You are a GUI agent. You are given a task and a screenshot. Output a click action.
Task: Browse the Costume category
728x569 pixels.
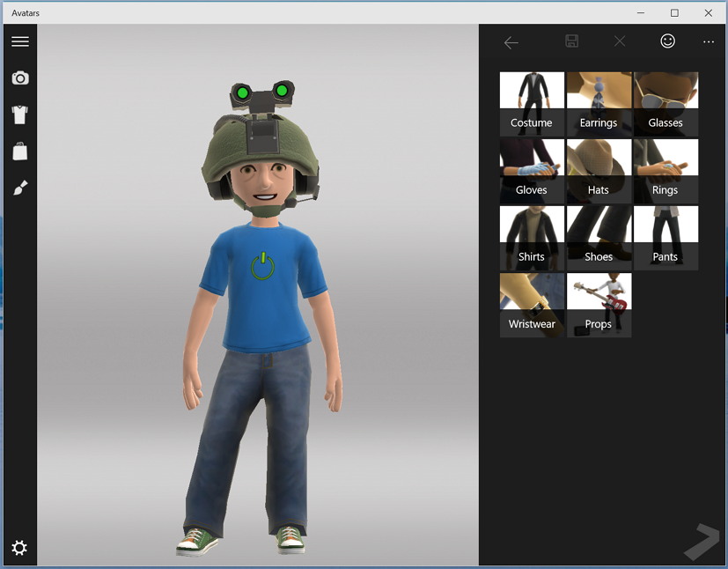pyautogui.click(x=532, y=103)
